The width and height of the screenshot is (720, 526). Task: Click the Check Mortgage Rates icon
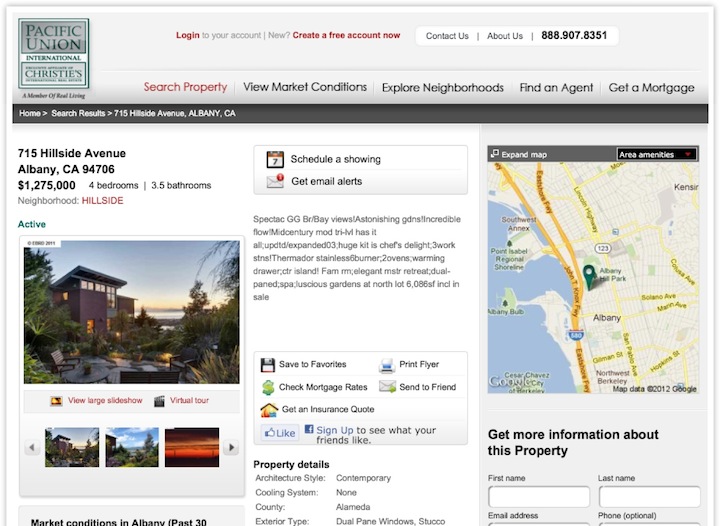(x=268, y=387)
